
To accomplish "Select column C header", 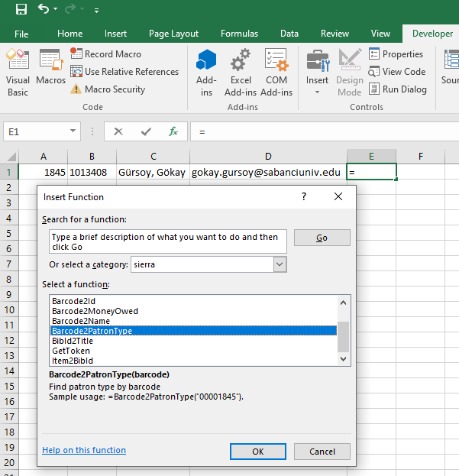I will [x=154, y=156].
